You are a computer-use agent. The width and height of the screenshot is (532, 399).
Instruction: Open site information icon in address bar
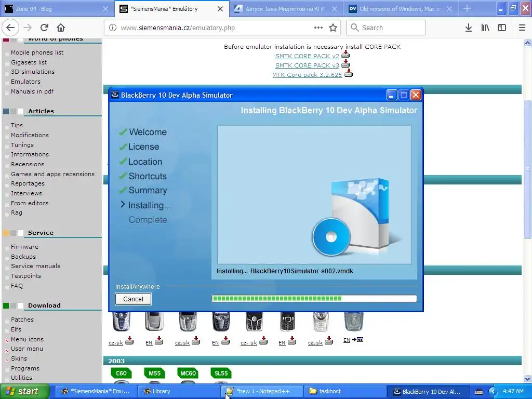pos(113,28)
